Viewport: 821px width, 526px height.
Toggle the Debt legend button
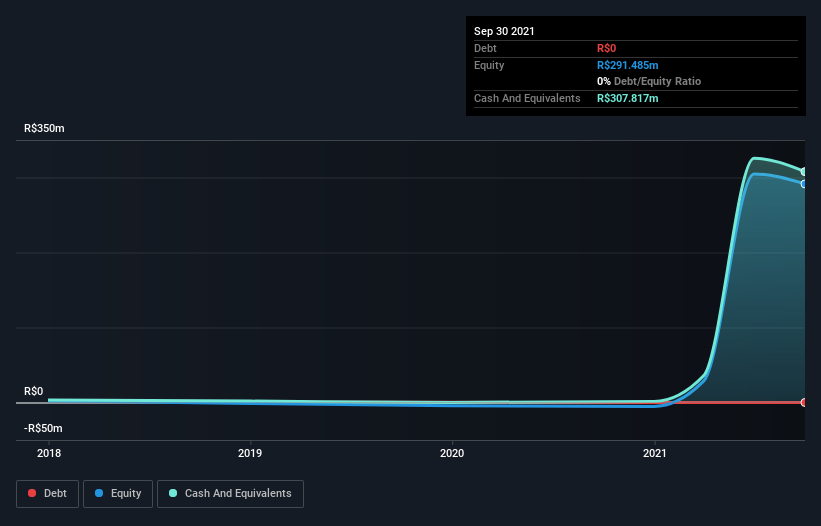(47, 494)
